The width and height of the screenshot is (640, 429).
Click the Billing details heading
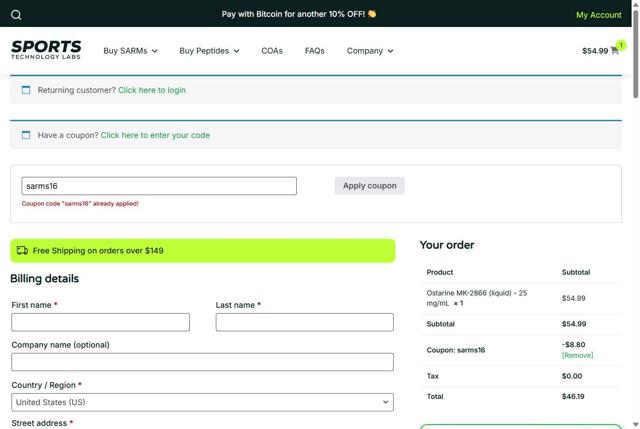coord(44,279)
